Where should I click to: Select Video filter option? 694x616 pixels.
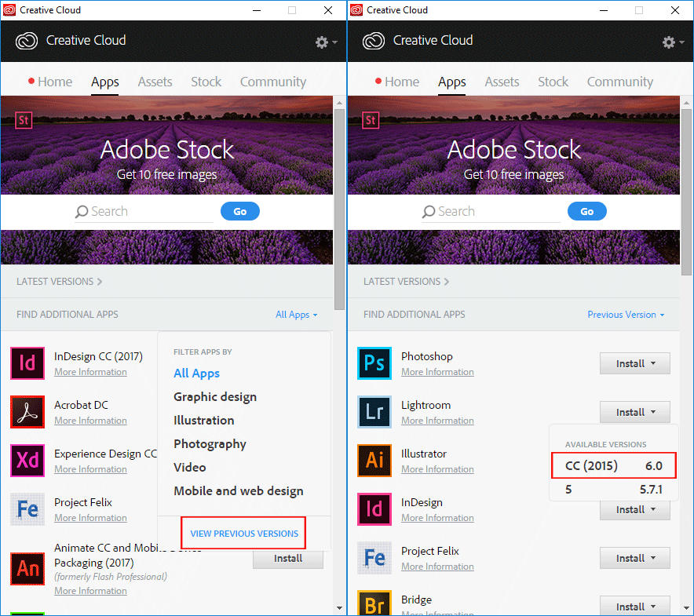(x=190, y=468)
